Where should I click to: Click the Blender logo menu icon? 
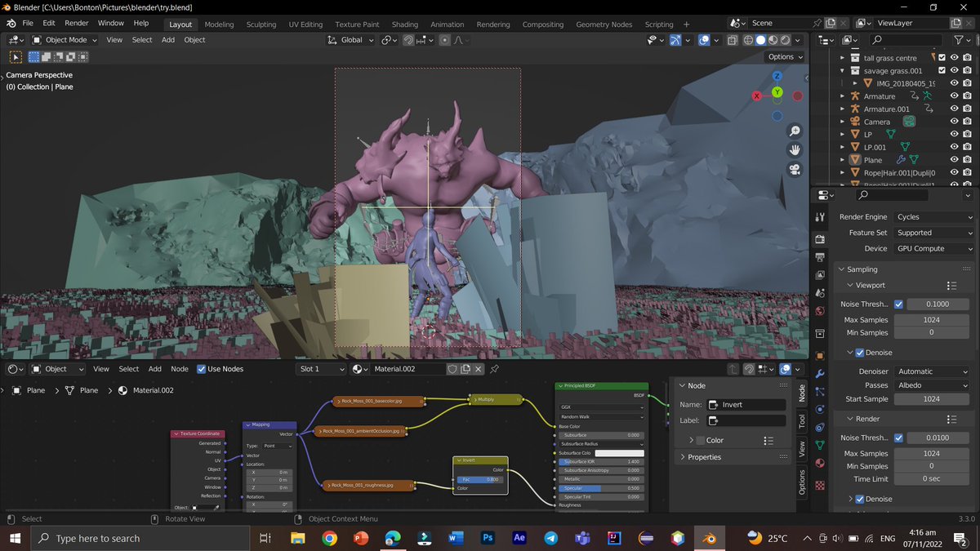tap(11, 23)
